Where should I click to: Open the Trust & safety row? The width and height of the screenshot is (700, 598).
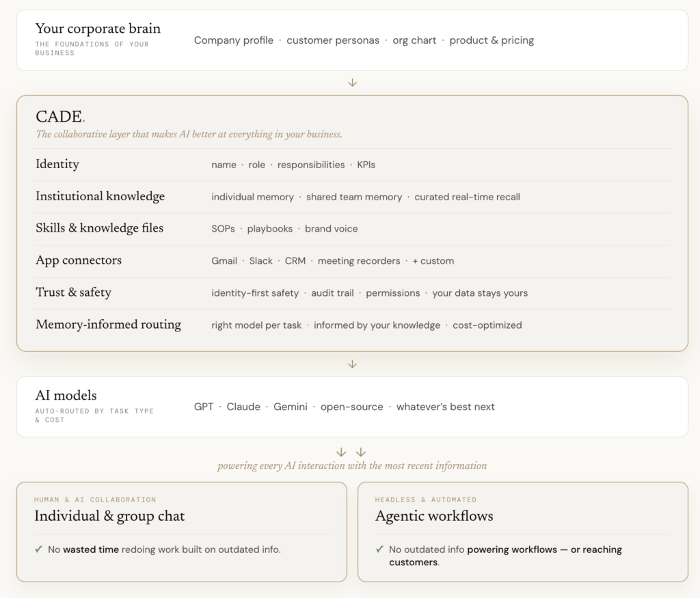point(352,293)
